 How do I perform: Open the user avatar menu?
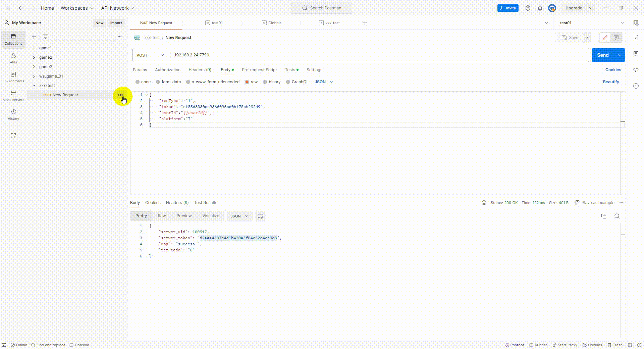coord(552,8)
